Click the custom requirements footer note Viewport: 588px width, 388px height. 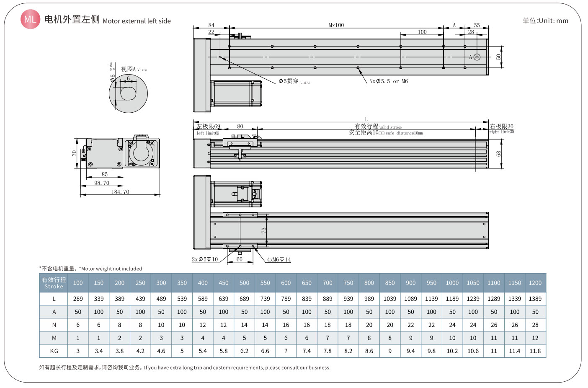pos(185,367)
